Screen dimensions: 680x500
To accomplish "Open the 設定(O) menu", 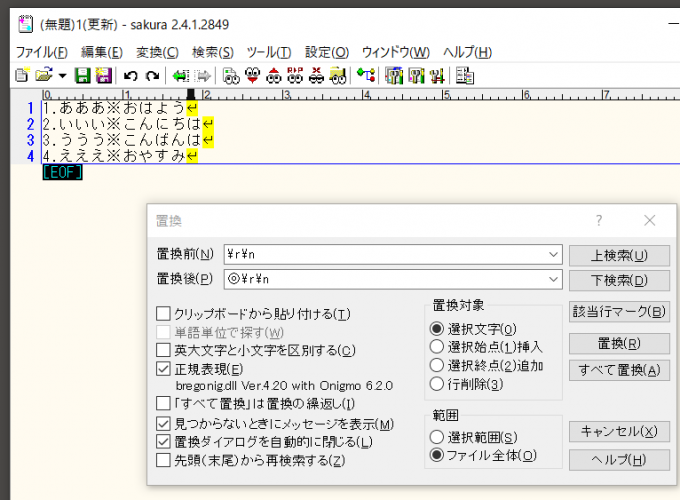I will tap(327, 52).
